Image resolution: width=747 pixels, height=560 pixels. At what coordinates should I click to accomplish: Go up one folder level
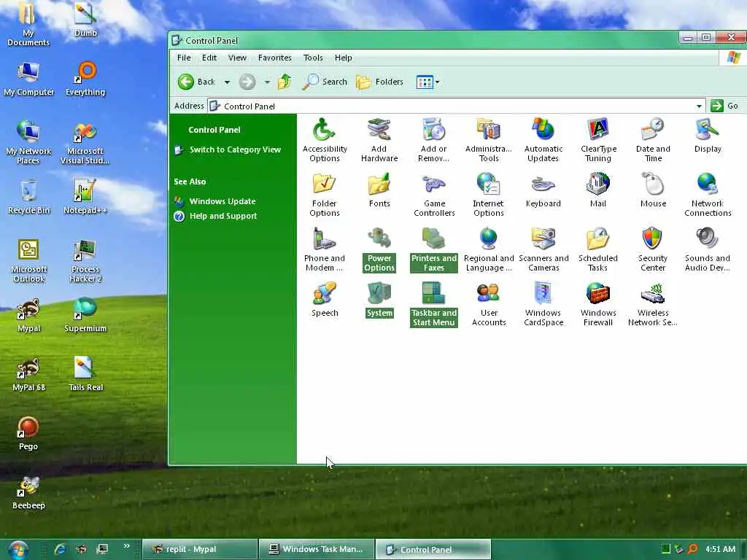pyautogui.click(x=285, y=82)
